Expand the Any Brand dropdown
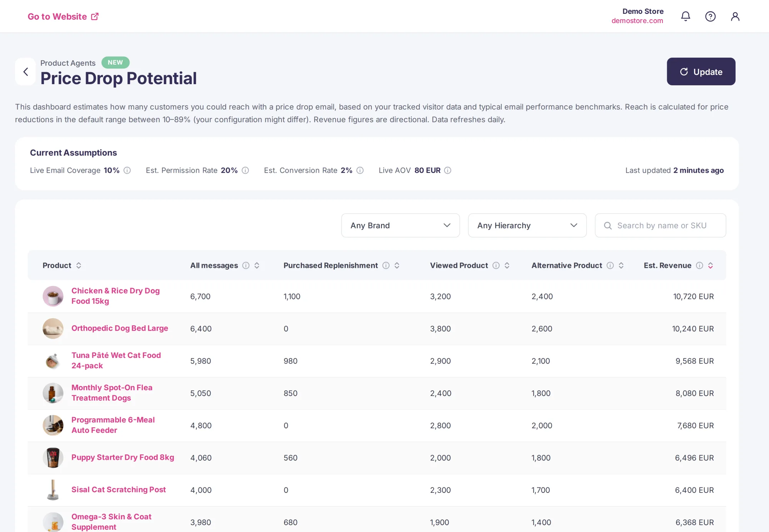 (400, 225)
